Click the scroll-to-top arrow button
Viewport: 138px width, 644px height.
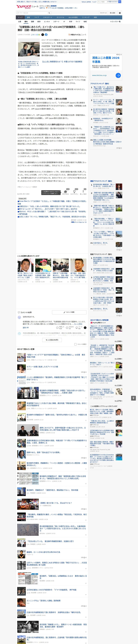[133, 398]
